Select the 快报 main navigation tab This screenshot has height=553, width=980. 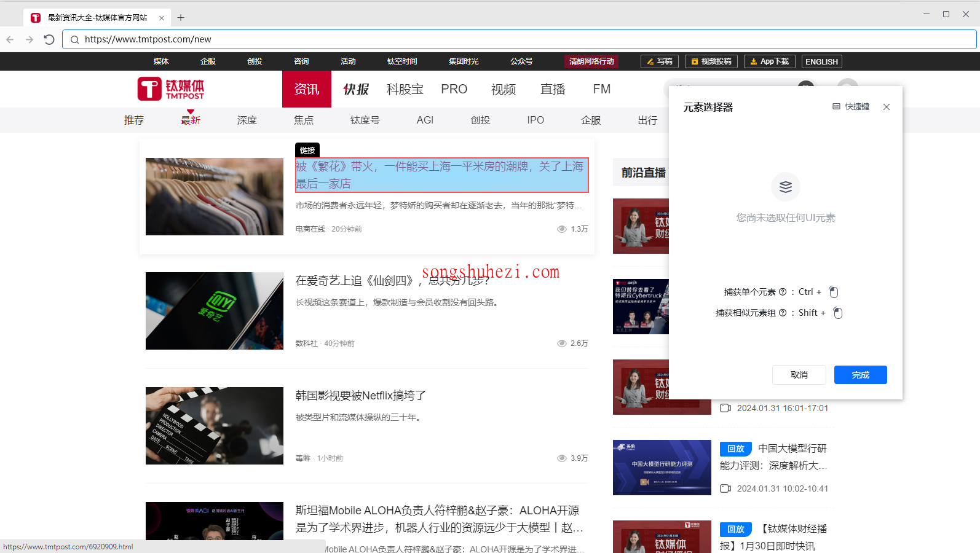tap(356, 89)
